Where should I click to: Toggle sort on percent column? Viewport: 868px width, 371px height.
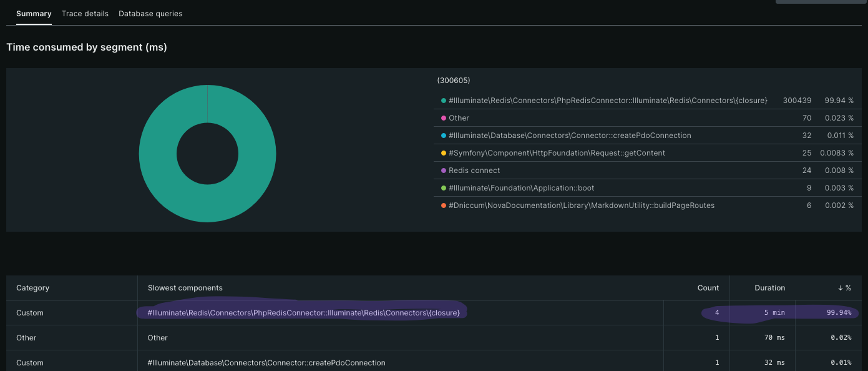click(844, 288)
